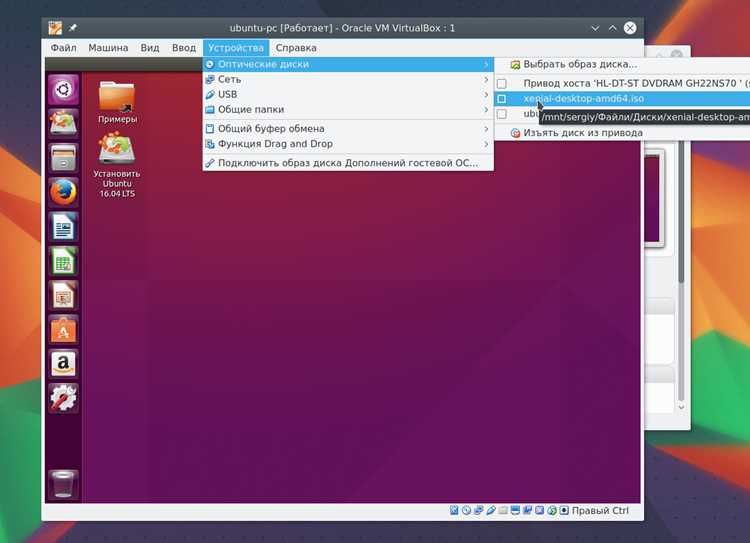Open the Справка menu
The height and width of the screenshot is (543, 750).
[x=296, y=48]
